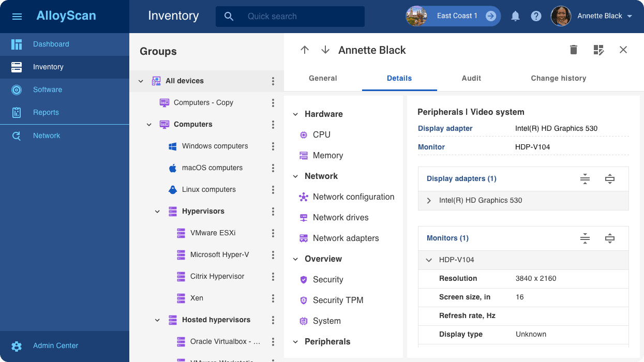Click the Quick search field
This screenshot has height=362, width=644.
point(300,17)
